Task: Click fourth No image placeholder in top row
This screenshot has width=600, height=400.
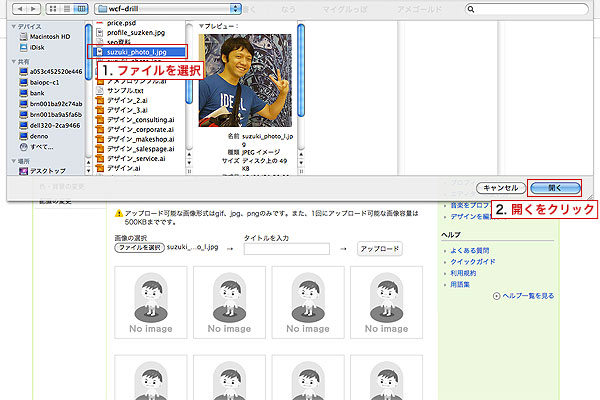Action: 386,302
